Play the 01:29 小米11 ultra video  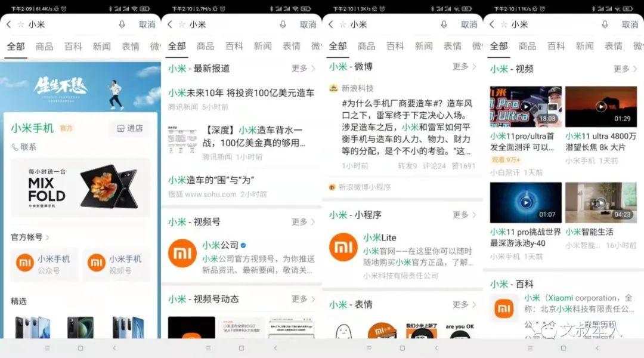[x=601, y=106]
